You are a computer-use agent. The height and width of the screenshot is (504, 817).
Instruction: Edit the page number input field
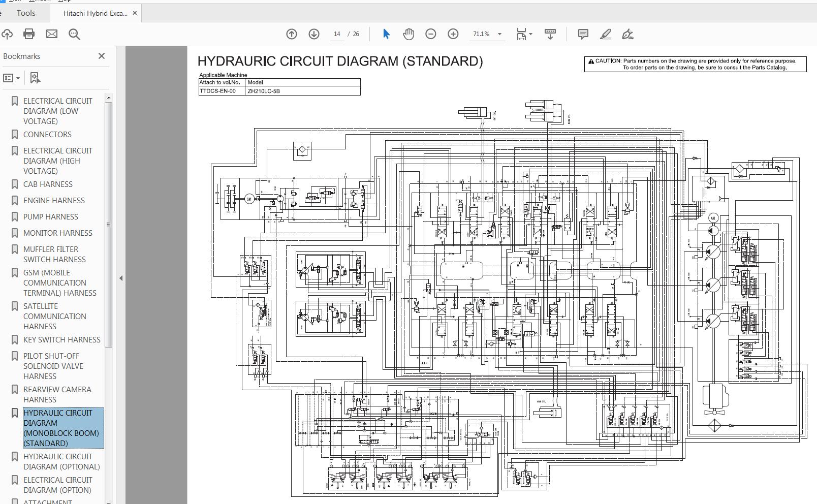[337, 34]
